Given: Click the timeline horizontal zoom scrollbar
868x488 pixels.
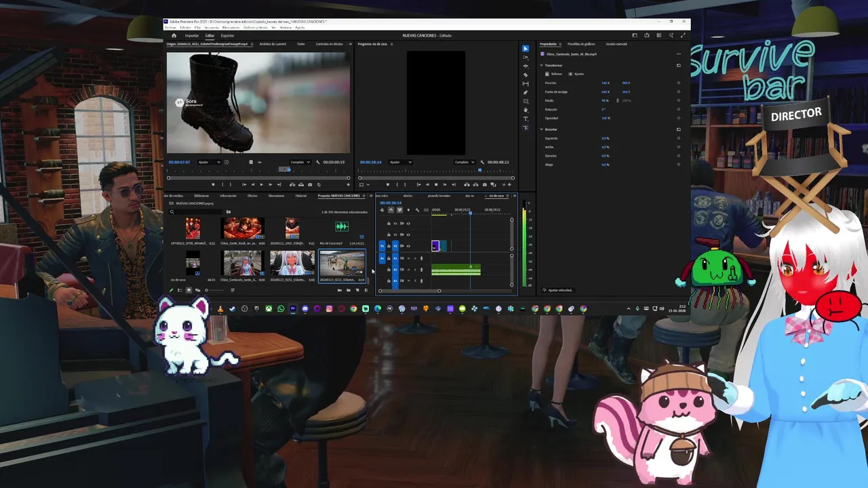Looking at the screenshot, I should coord(409,291).
